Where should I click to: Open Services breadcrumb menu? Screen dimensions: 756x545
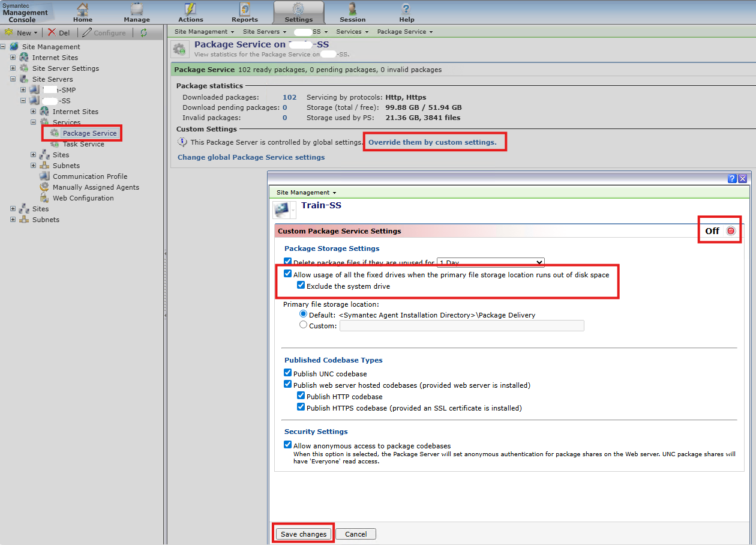point(352,32)
